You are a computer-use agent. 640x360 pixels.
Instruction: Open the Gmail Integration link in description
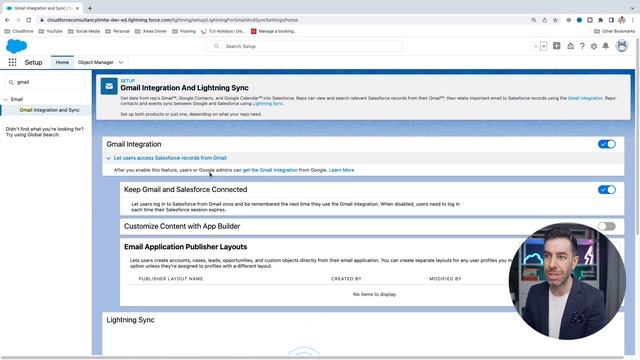[585, 98]
